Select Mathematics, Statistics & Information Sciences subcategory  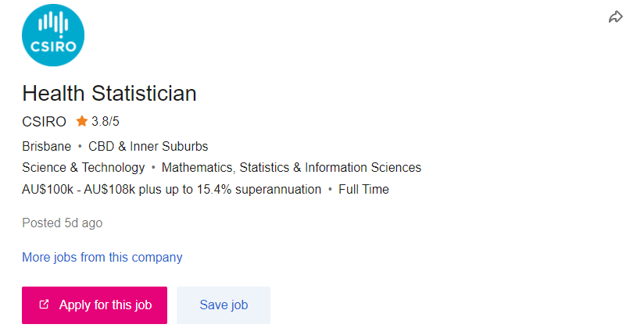pos(292,167)
